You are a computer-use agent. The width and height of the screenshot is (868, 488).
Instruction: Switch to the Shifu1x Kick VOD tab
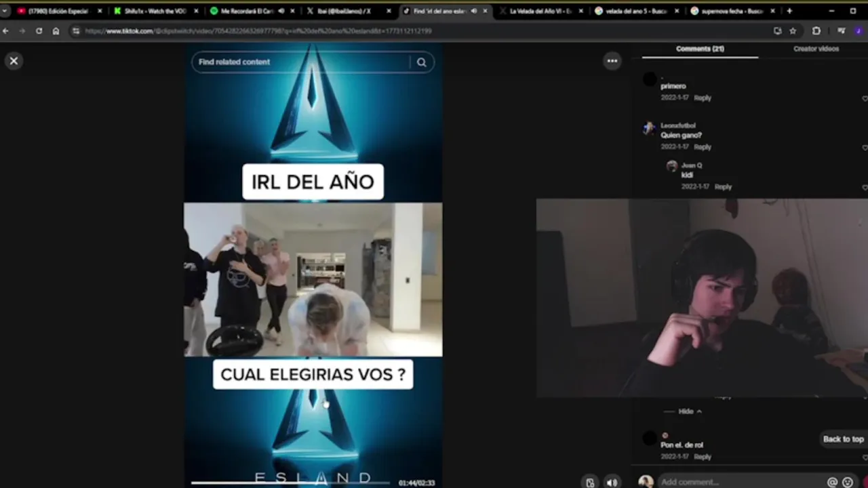coord(155,11)
